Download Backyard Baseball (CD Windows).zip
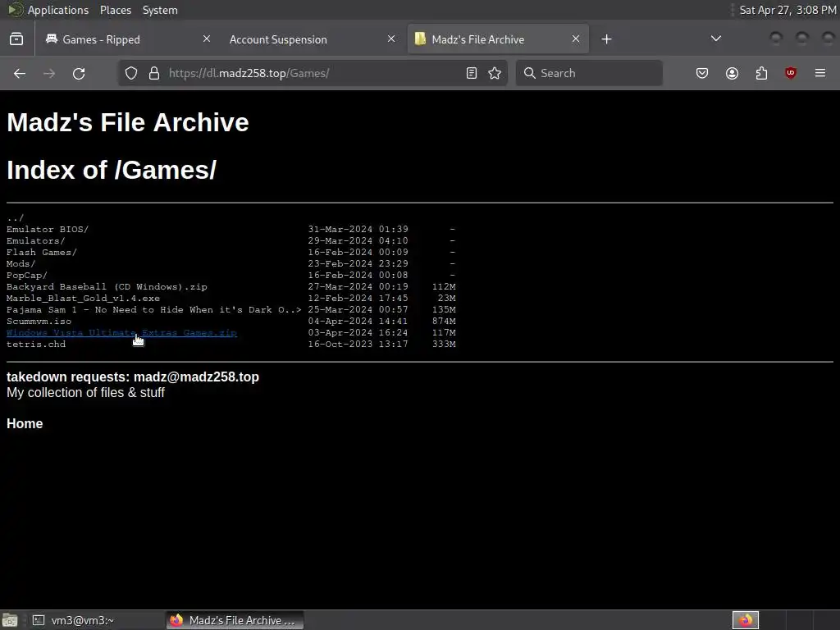The image size is (840, 630). (107, 286)
